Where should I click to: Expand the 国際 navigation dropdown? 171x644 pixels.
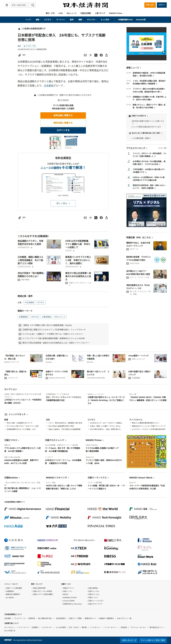pos(81,20)
